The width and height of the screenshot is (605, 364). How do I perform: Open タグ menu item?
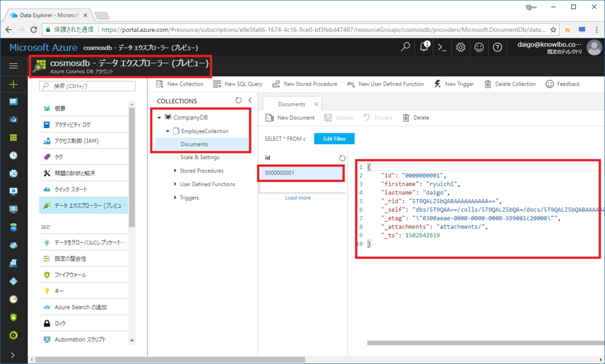pos(83,157)
